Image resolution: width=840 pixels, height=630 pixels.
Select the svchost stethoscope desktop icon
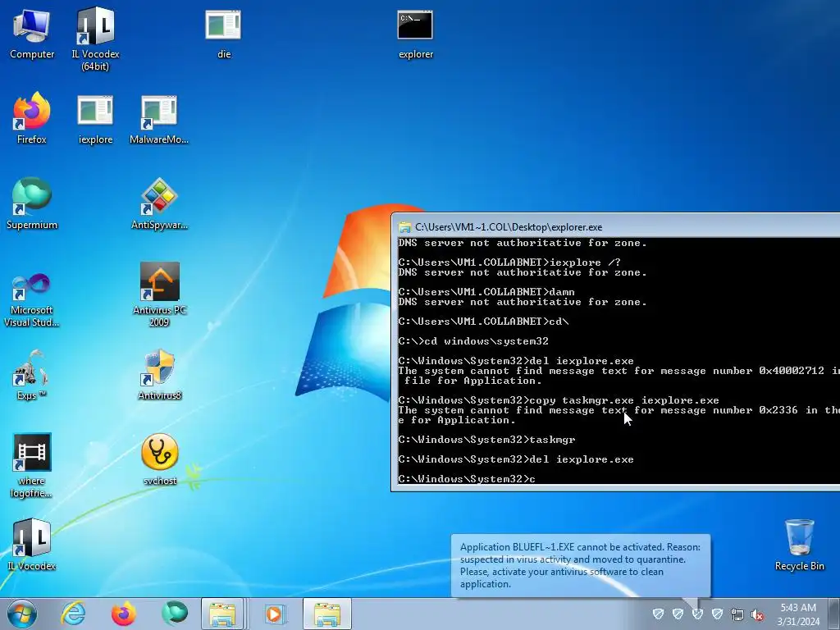[x=160, y=459]
